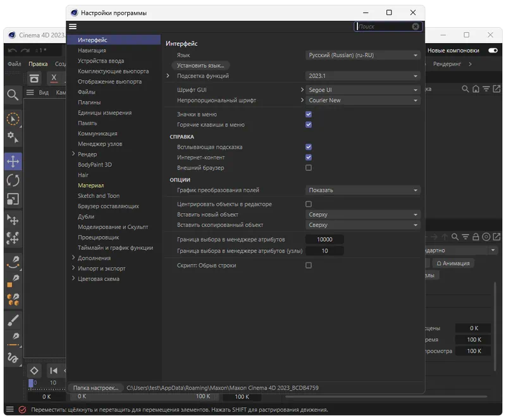Click the X axis lock icon
Viewport: 506px width, 420px height.
click(54, 78)
